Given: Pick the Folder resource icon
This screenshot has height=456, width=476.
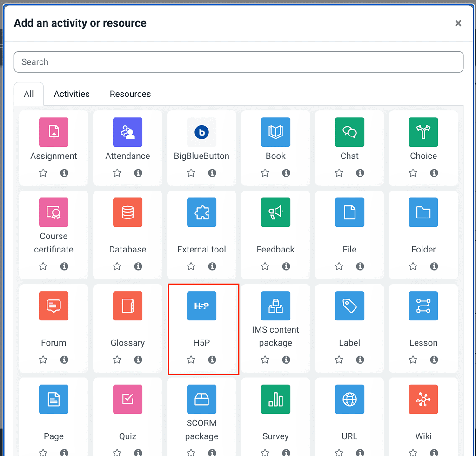Looking at the screenshot, I should pos(423,212).
